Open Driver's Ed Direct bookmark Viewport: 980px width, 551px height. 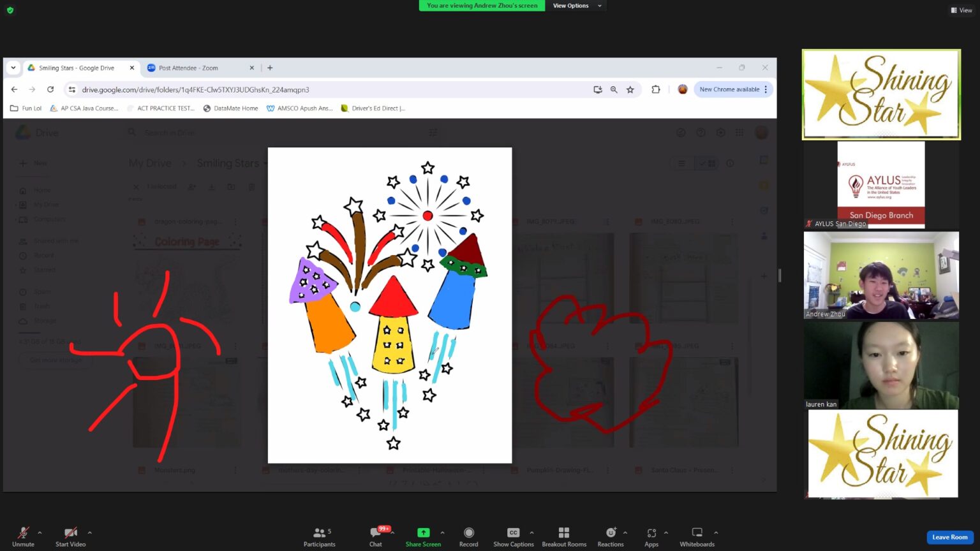pyautogui.click(x=373, y=108)
